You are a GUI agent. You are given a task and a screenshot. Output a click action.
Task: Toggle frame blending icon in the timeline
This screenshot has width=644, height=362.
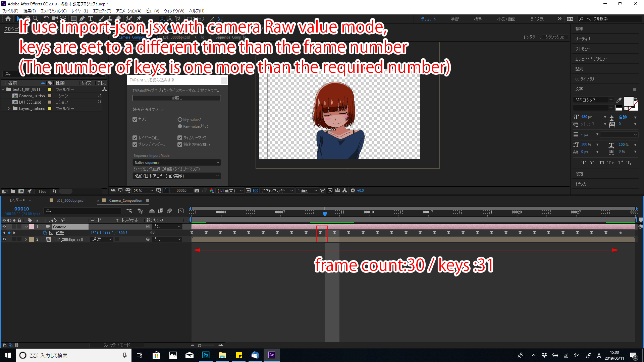click(161, 211)
